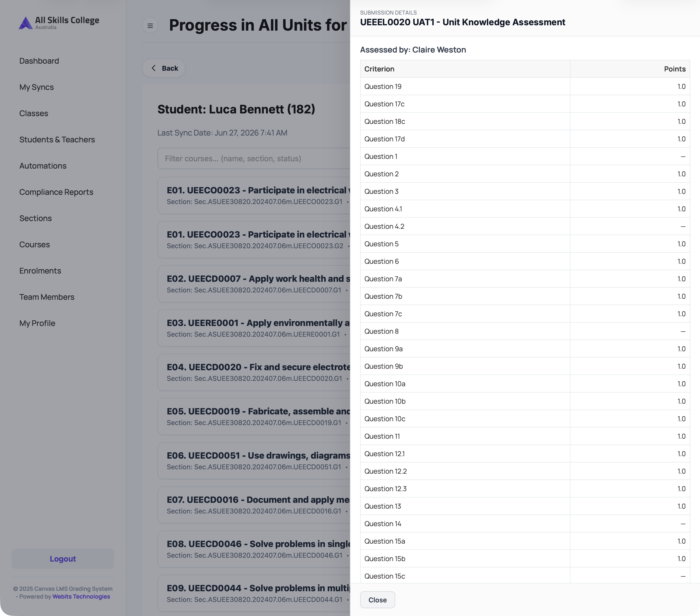Select the Question 11 row
This screenshot has width=700, height=616.
point(525,436)
